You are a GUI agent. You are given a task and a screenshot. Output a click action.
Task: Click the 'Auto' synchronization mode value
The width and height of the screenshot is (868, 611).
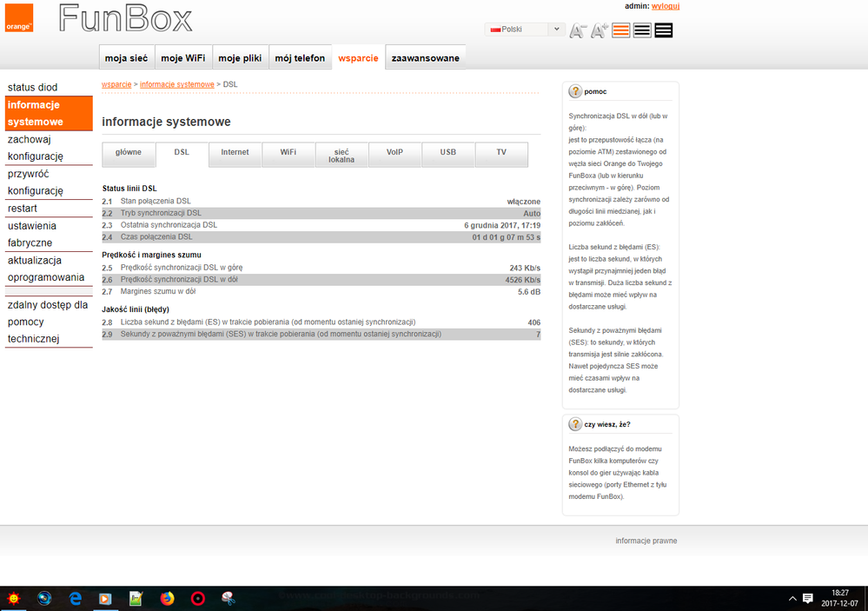tap(532, 213)
